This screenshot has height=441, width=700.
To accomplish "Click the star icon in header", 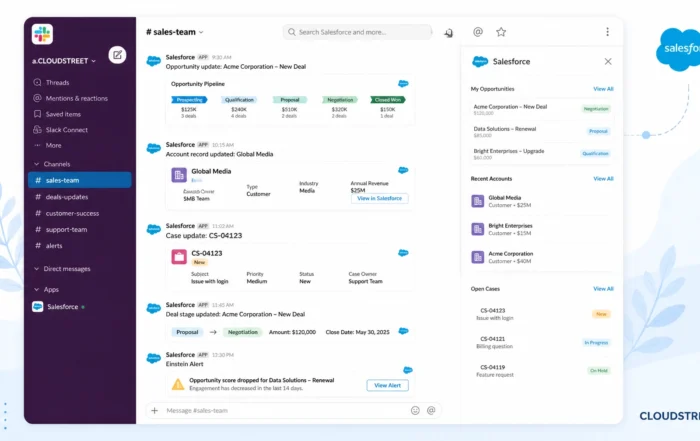I will [x=501, y=32].
